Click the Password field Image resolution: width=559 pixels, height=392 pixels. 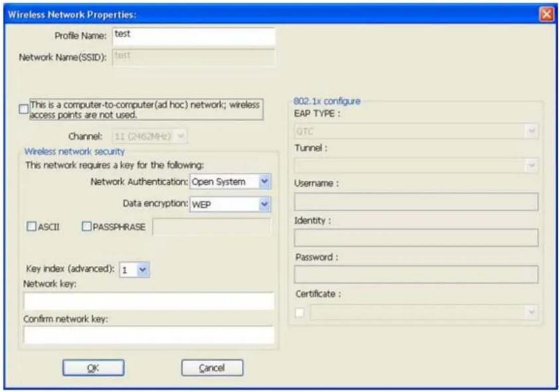coord(416,275)
